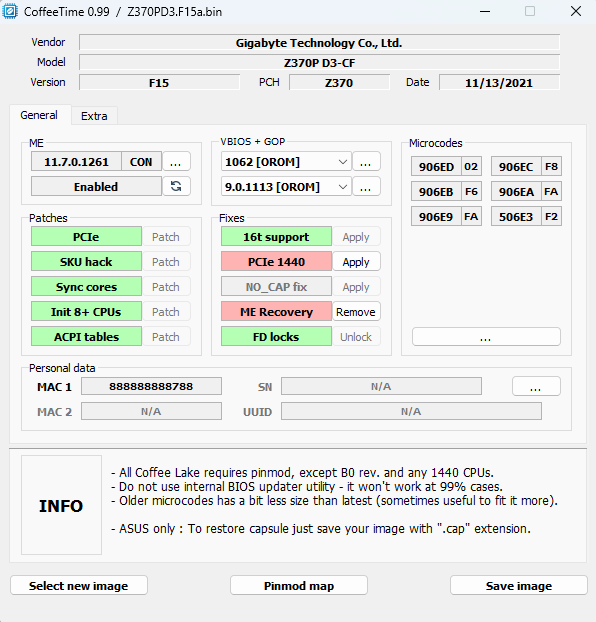This screenshot has height=622, width=596.
Task: Apply the 16t support fix
Action: [356, 237]
